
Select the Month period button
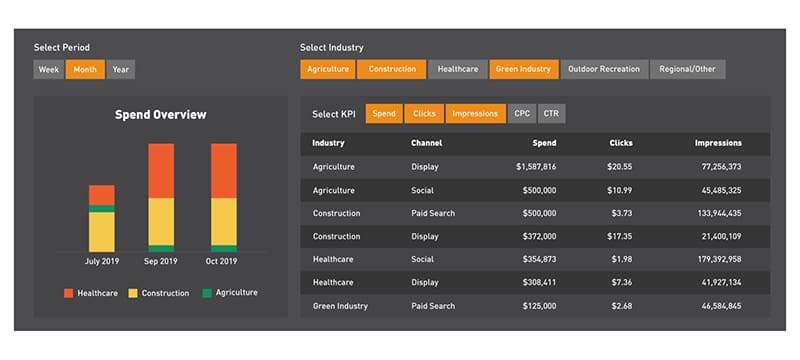85,70
